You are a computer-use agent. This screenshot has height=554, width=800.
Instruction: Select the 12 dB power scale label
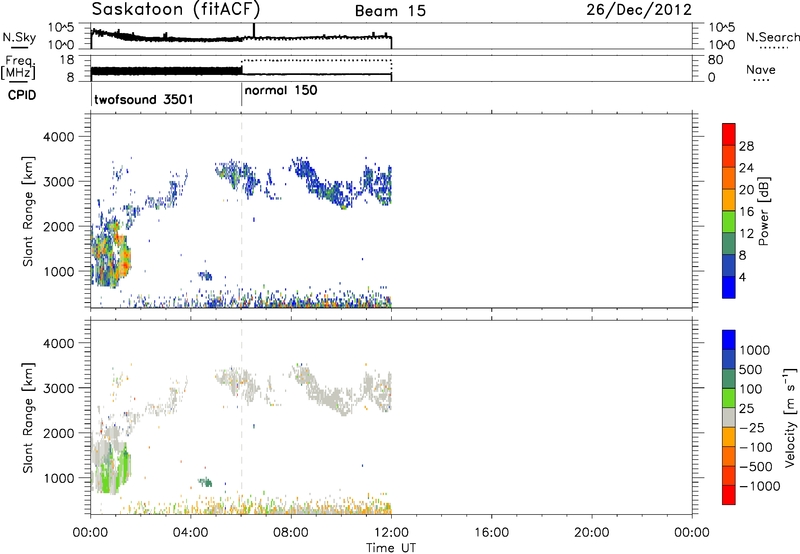(746, 234)
